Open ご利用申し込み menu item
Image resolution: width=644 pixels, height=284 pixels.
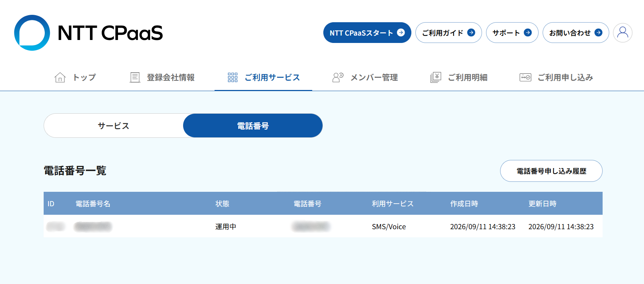556,77
